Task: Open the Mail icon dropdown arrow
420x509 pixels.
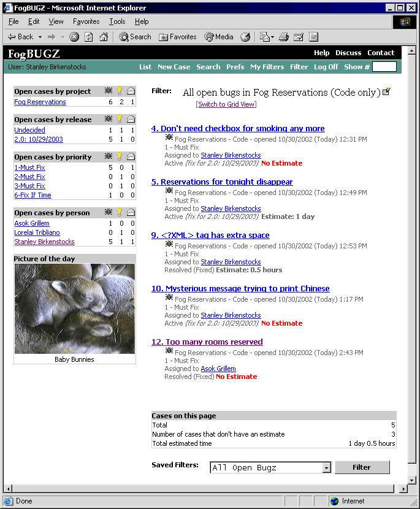Action: pos(272,37)
